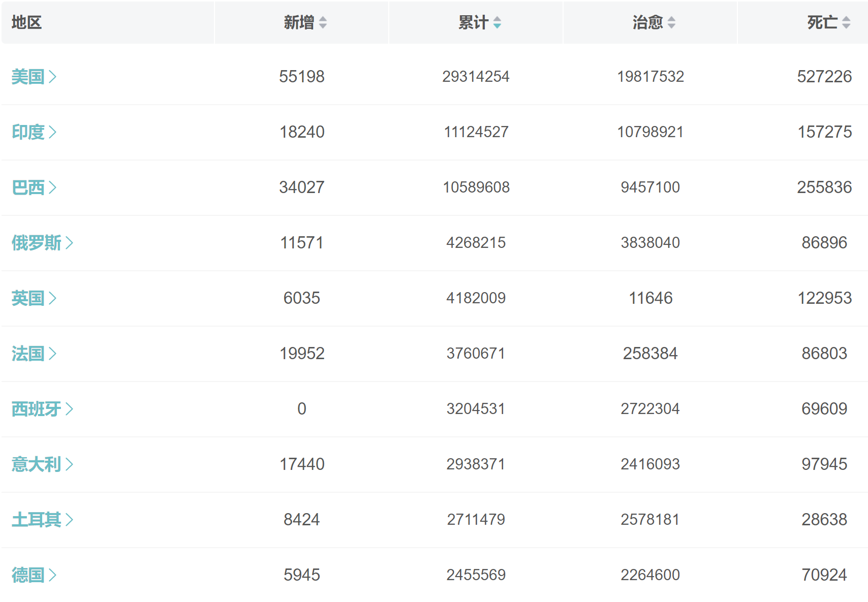Click the 地区 column header
868x602 pixels.
click(x=26, y=23)
